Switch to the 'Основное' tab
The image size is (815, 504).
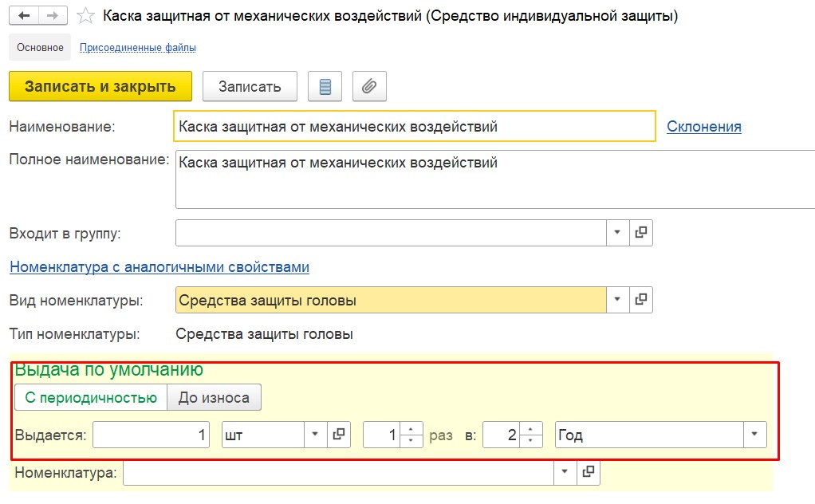[x=40, y=47]
